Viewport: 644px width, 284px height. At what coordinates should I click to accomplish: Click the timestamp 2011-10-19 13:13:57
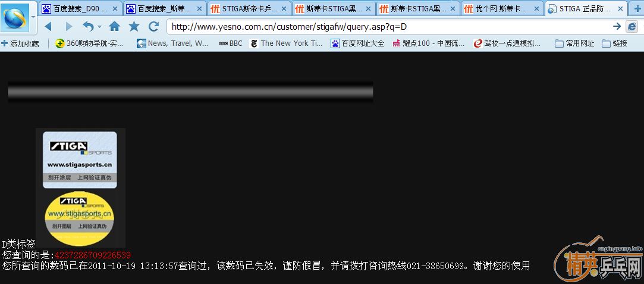click(133, 266)
